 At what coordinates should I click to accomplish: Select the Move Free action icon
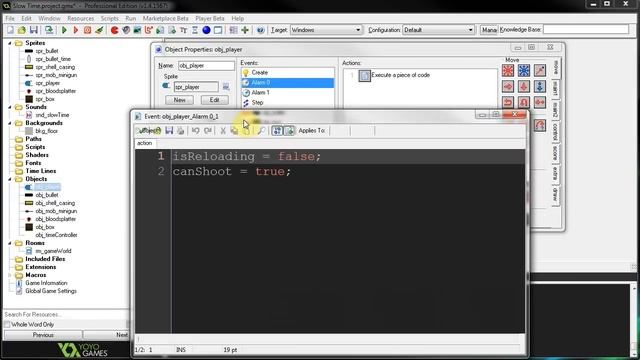(524, 71)
